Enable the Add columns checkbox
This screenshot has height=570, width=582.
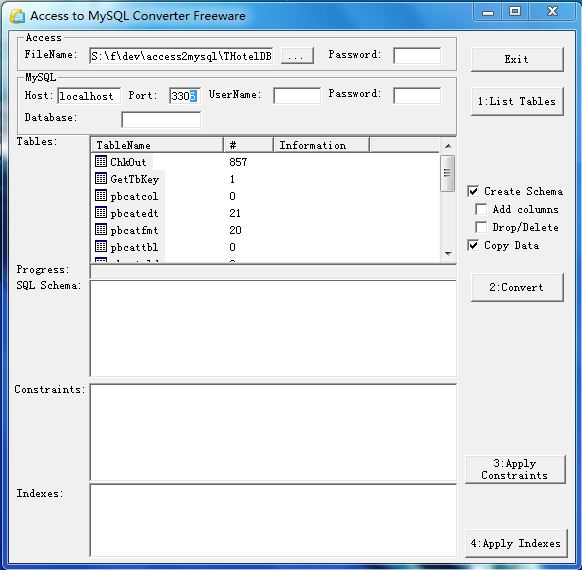click(481, 209)
